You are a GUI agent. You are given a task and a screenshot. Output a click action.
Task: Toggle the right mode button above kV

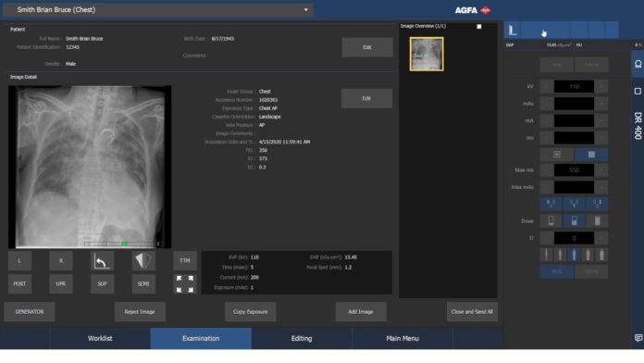pos(592,65)
